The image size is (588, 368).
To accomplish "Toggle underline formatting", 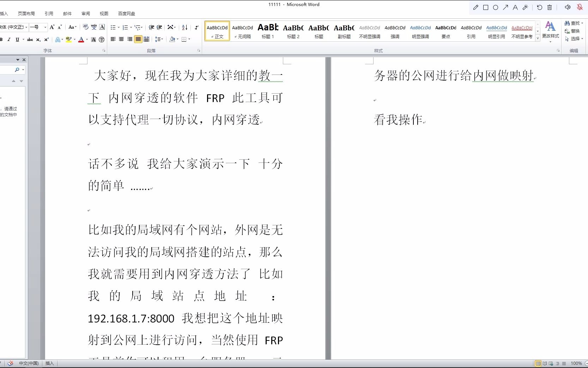I will click(x=17, y=40).
